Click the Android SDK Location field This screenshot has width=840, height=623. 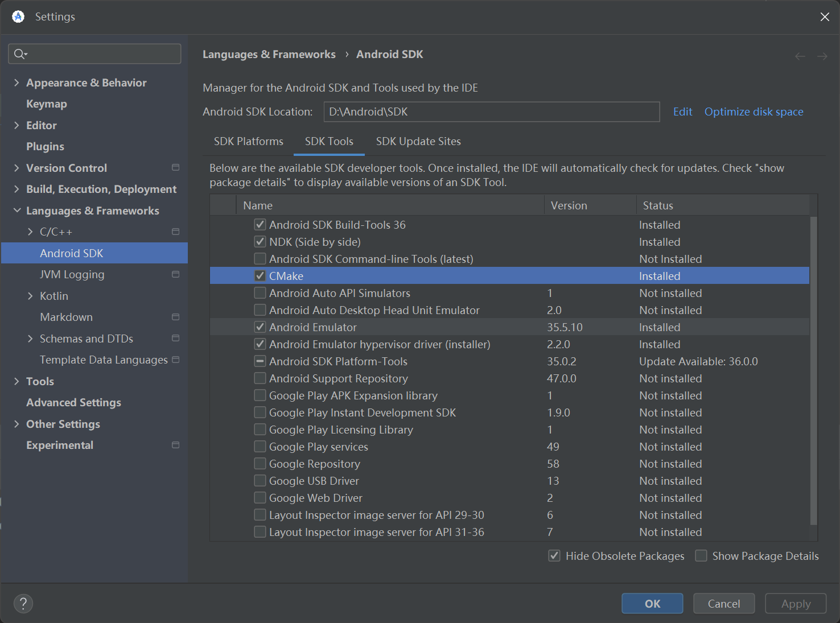[x=492, y=112]
